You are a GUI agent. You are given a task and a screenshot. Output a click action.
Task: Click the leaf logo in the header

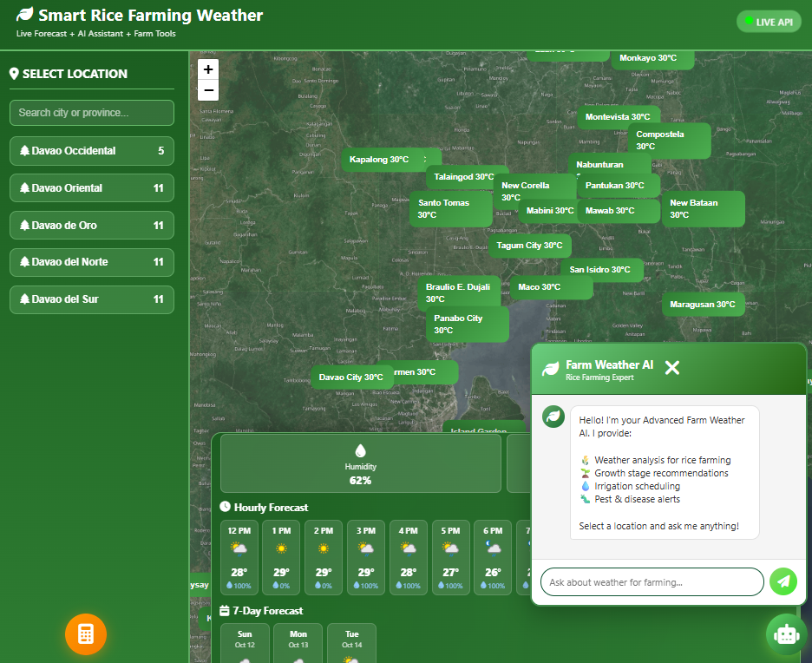click(25, 15)
